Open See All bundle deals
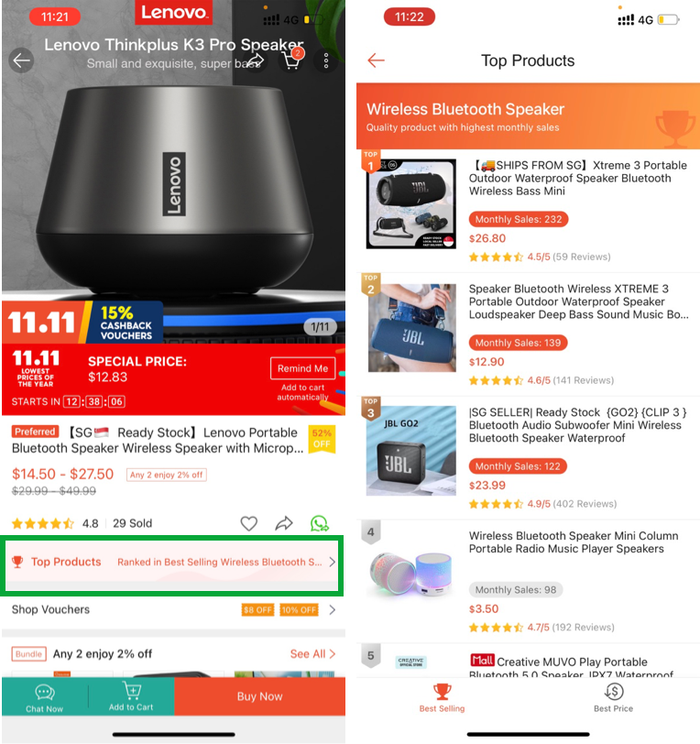 click(312, 654)
